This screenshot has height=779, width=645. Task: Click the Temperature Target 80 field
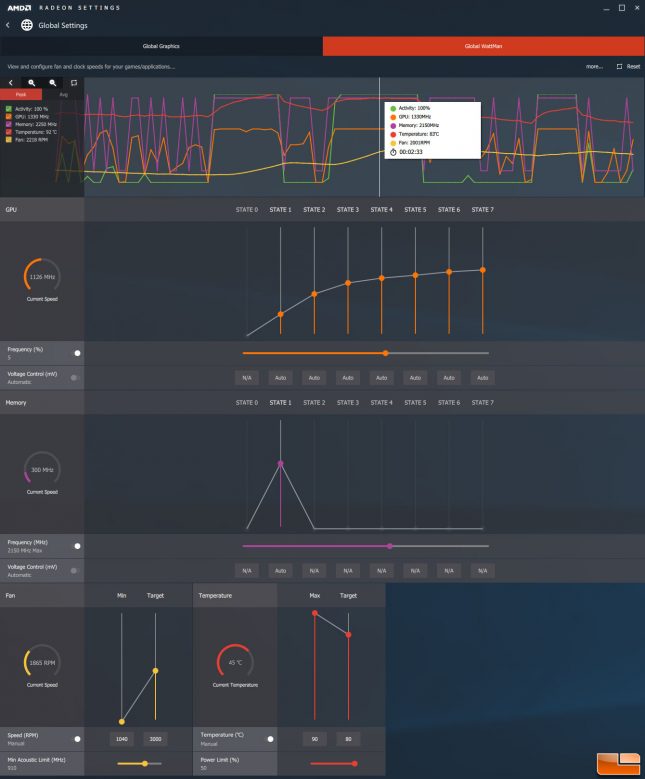pos(348,739)
